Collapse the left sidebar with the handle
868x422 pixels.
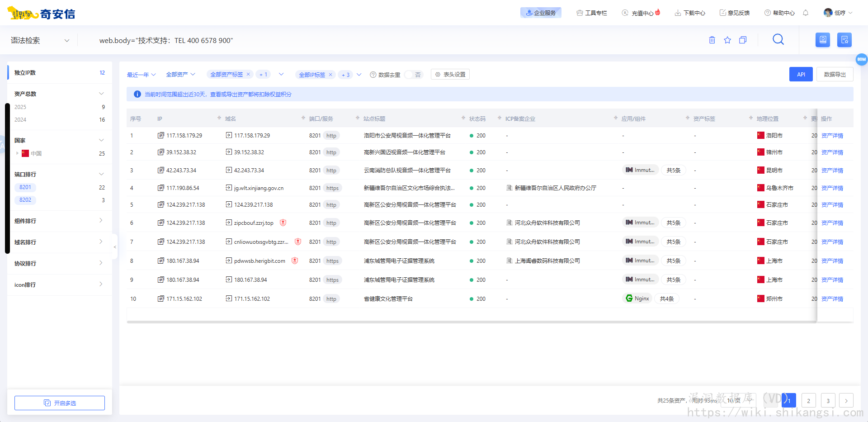click(115, 247)
